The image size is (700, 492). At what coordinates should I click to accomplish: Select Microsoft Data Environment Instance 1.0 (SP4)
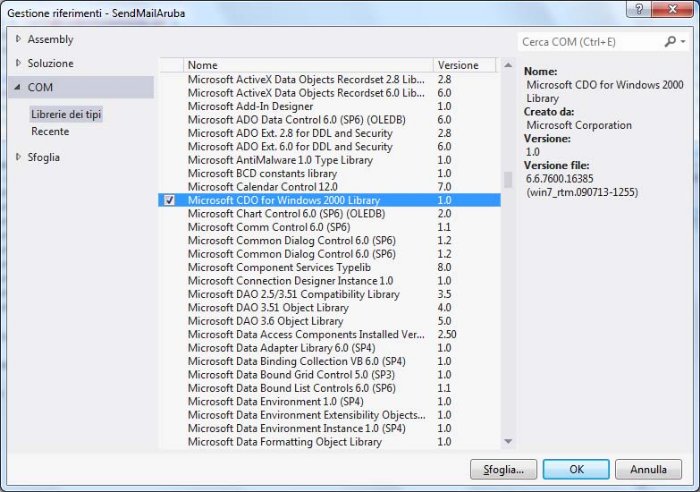tap(329, 428)
